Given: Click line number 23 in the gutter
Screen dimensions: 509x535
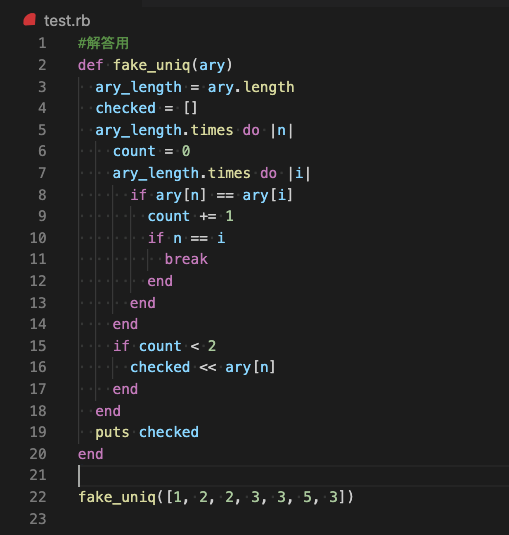Looking at the screenshot, I should pos(38,519).
